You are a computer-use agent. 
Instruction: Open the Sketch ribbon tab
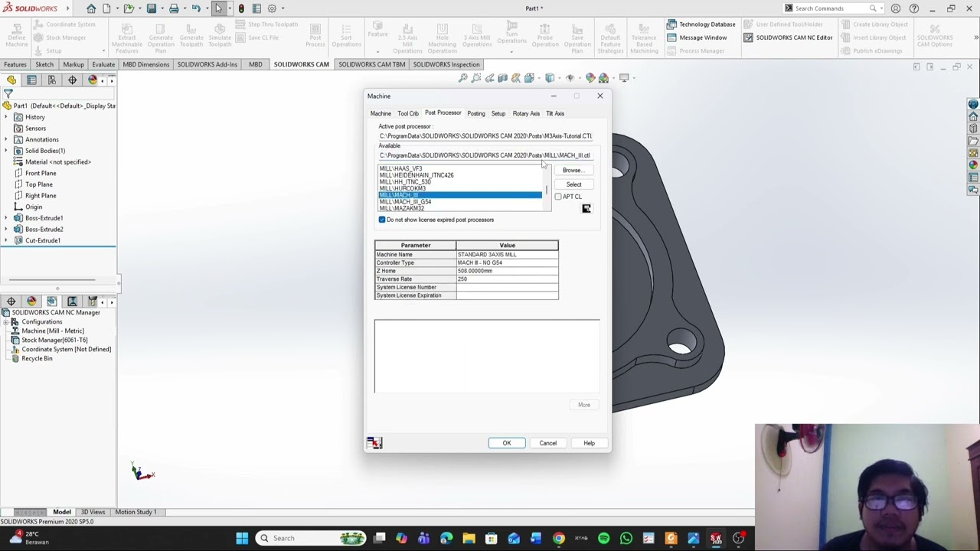[44, 64]
